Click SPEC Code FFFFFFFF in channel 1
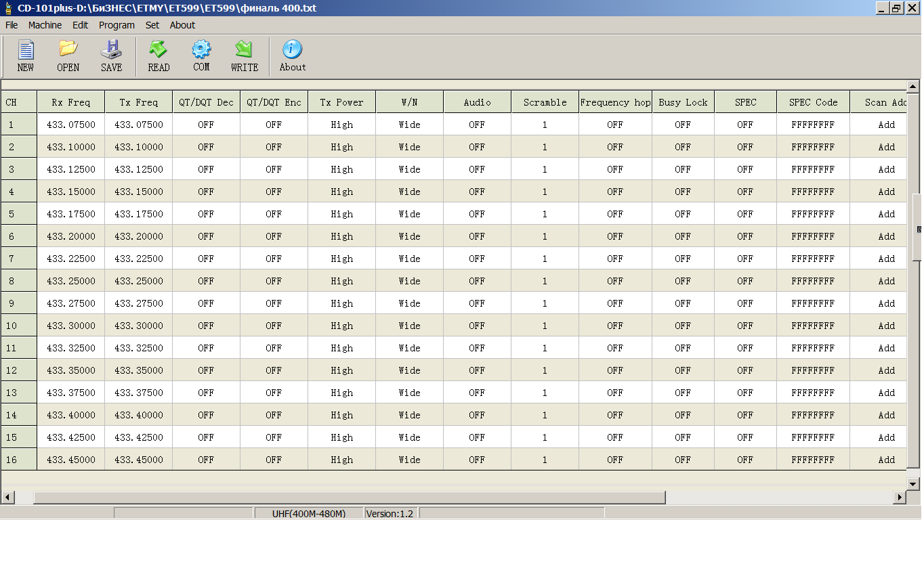 [x=814, y=125]
